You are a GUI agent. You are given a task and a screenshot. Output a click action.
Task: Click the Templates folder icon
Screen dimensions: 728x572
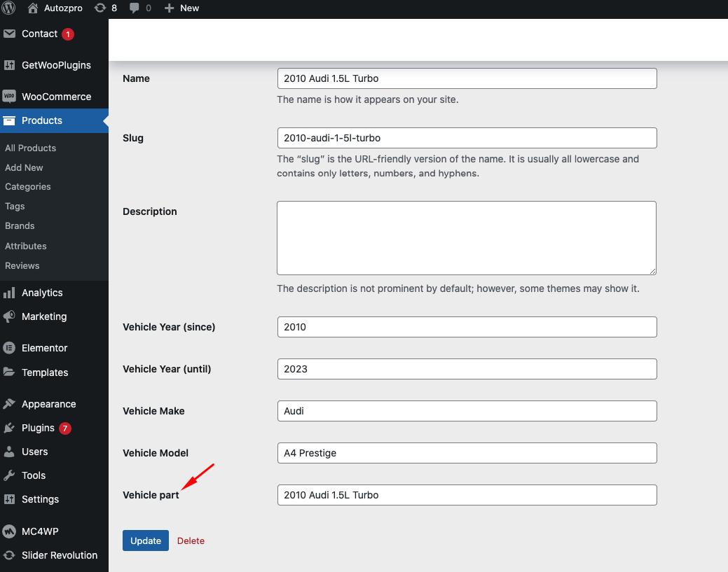pyautogui.click(x=9, y=372)
